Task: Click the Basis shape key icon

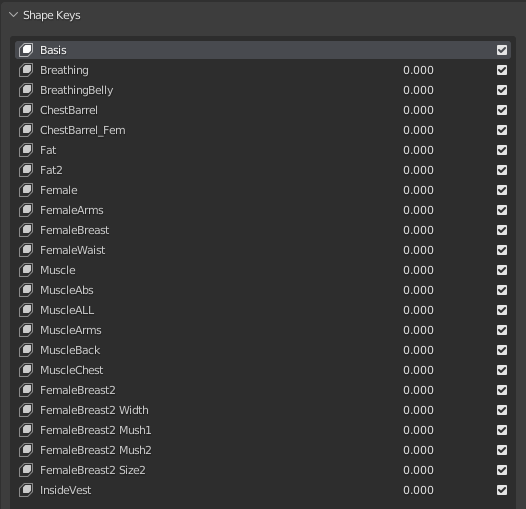Action: click(26, 50)
